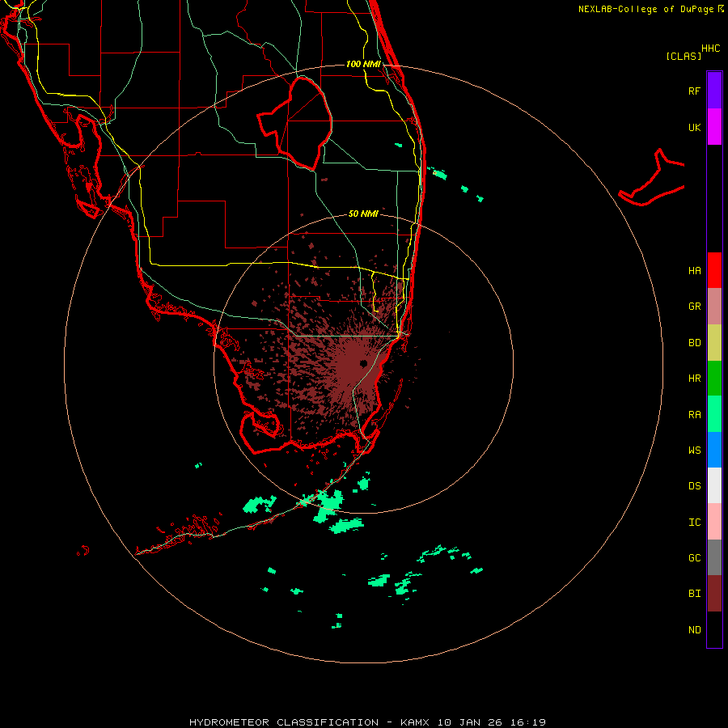Pick the dark green HR legend swatch
The image size is (728, 728).
[714, 379]
